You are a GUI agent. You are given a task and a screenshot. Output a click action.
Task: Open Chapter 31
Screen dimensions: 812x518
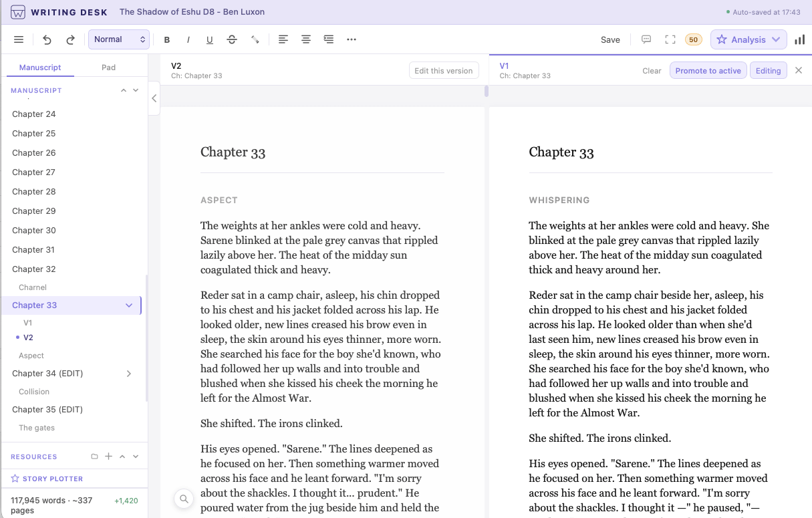34,250
